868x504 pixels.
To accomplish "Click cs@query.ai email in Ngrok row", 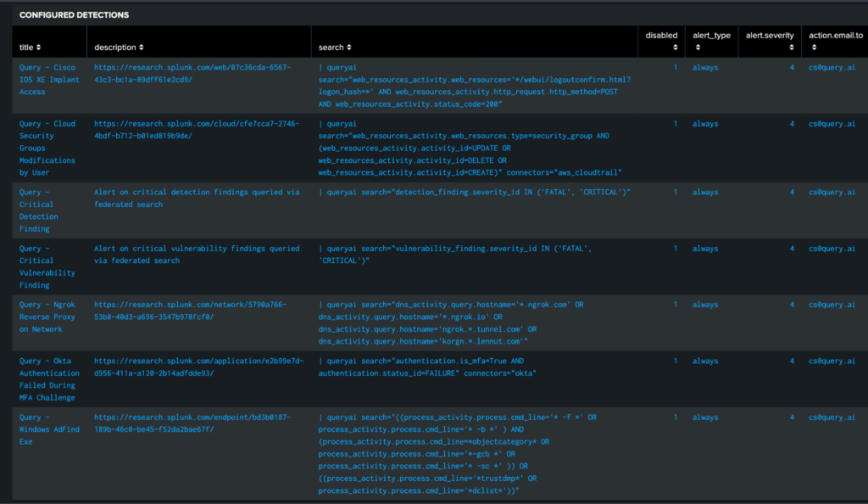I will (x=831, y=305).
